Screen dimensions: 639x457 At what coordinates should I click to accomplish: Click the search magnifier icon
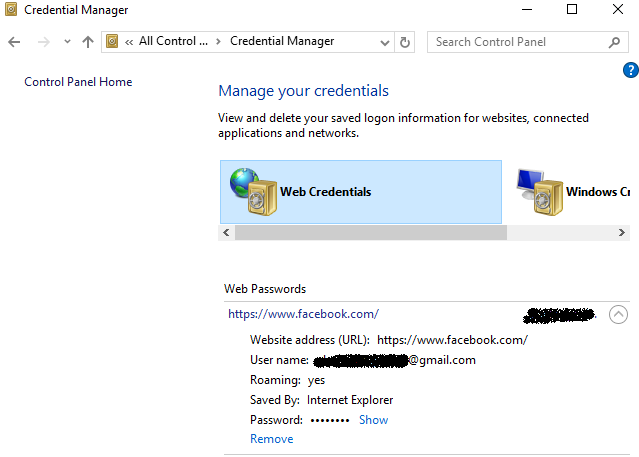[614, 42]
